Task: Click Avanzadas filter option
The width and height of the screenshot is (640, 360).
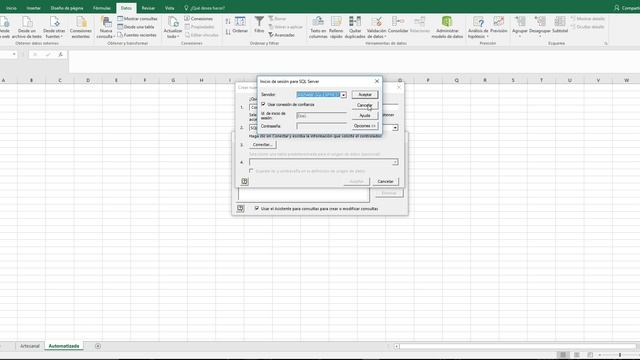Action: click(282, 35)
